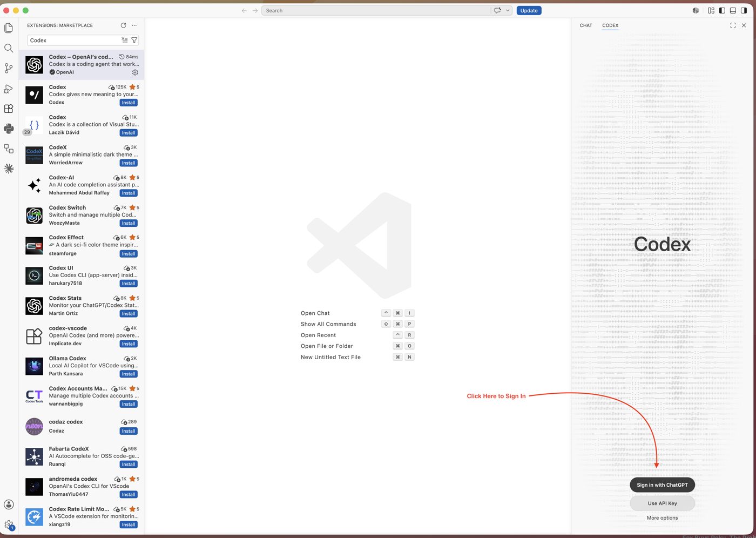Open the Source Control view
Screen dimensions: 756x538
click(x=9, y=68)
